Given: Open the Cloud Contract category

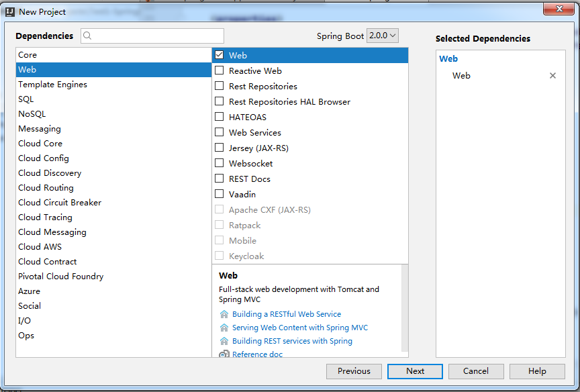Looking at the screenshot, I should [x=113, y=262].
